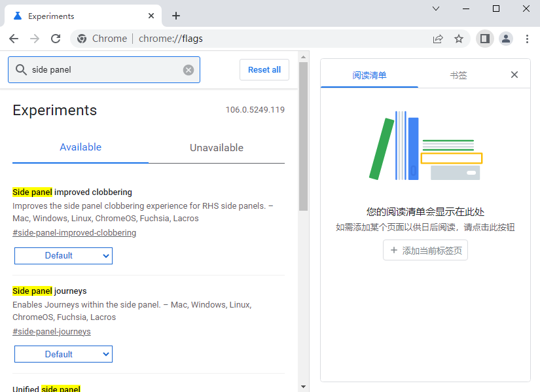Go back with the browser back arrow

[x=14, y=39]
